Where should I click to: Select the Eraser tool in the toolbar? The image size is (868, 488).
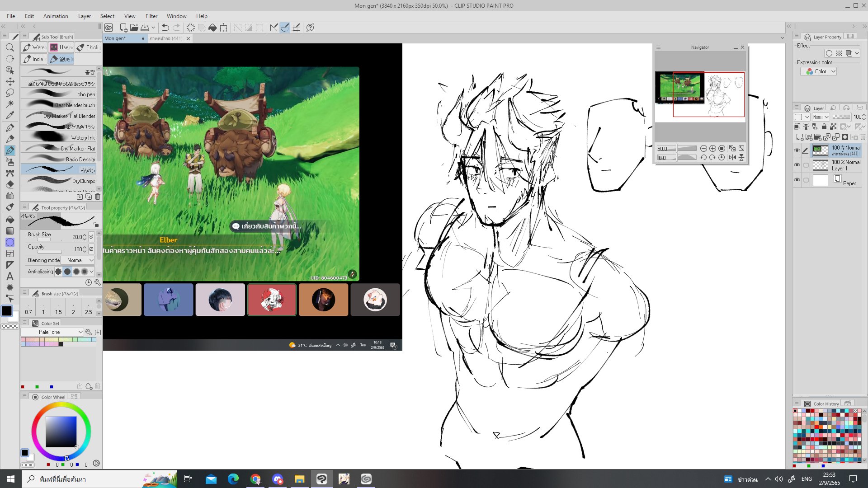pyautogui.click(x=10, y=184)
